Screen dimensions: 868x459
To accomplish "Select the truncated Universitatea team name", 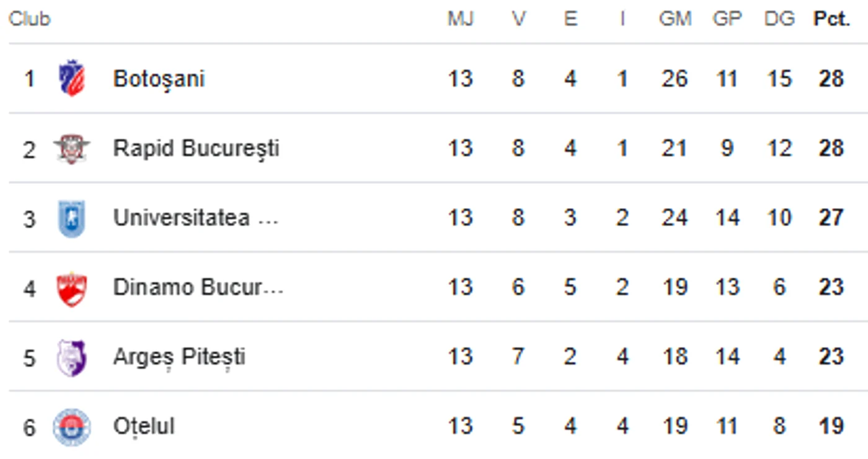I will (196, 218).
